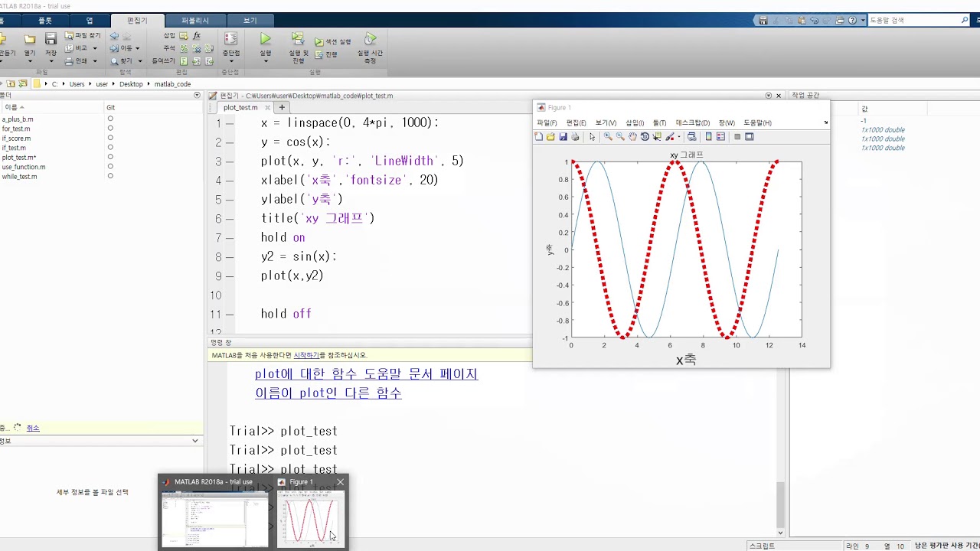Click the Edit Plot arrow in Figure 1
The width and height of the screenshot is (980, 551).
tap(592, 137)
